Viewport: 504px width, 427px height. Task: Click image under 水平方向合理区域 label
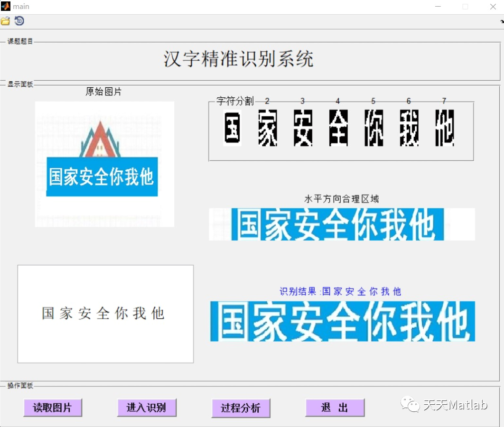click(342, 224)
